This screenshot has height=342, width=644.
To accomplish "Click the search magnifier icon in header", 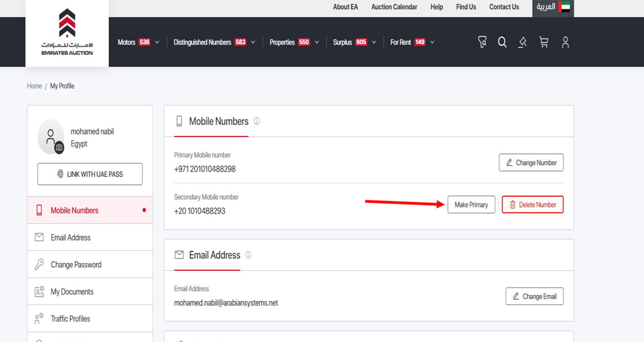I will [502, 42].
